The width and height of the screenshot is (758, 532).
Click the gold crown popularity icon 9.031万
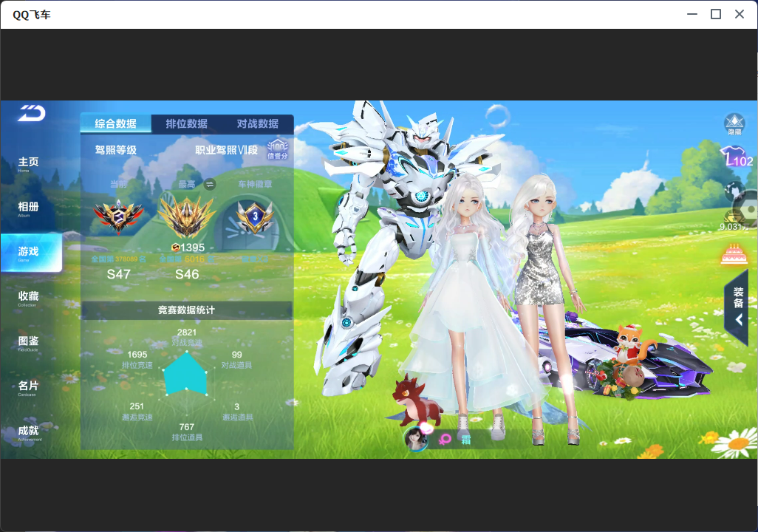tap(734, 220)
